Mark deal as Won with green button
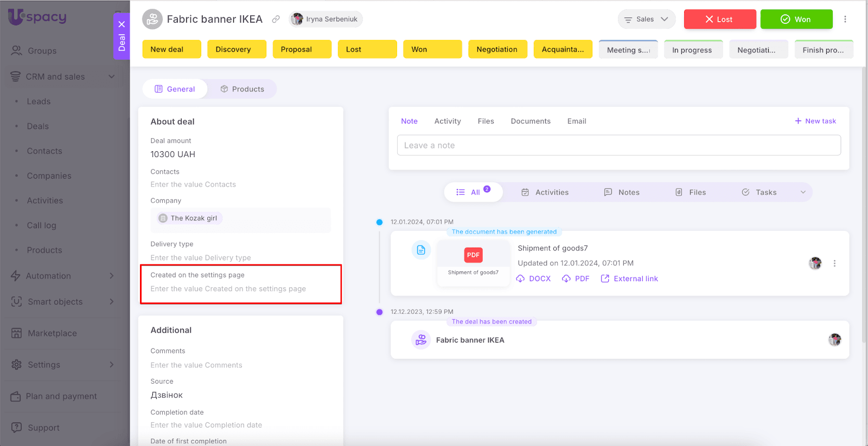 [x=796, y=20]
